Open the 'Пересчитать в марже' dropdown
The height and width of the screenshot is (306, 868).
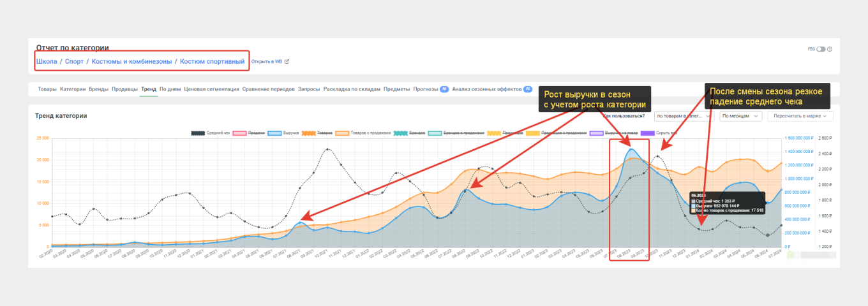point(801,116)
